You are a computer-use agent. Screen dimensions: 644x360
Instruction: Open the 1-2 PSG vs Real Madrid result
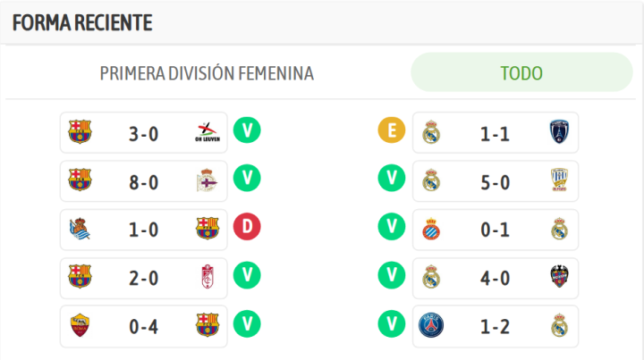pos(495,327)
